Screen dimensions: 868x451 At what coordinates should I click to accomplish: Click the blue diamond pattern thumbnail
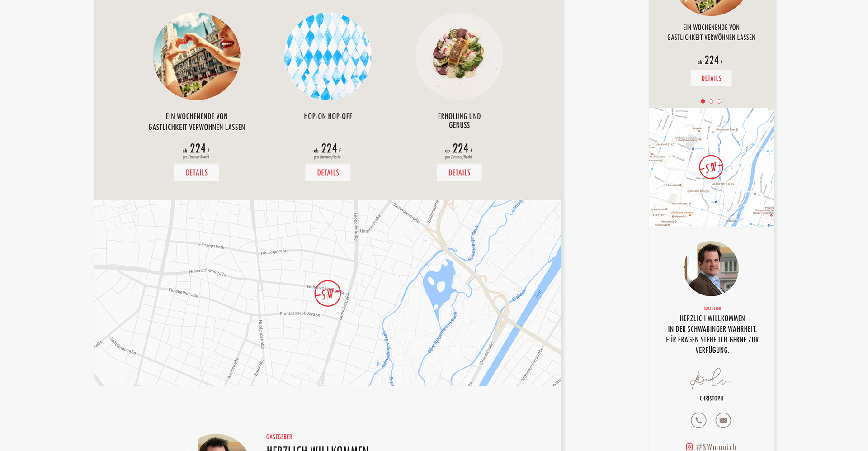coord(328,56)
